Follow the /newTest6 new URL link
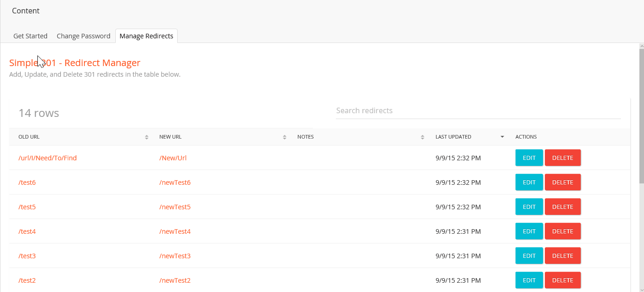Screen dimensions: 644x292 [175, 182]
